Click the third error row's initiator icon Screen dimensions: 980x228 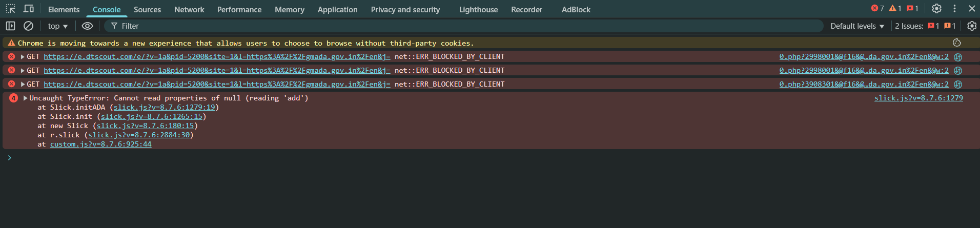coord(958,85)
